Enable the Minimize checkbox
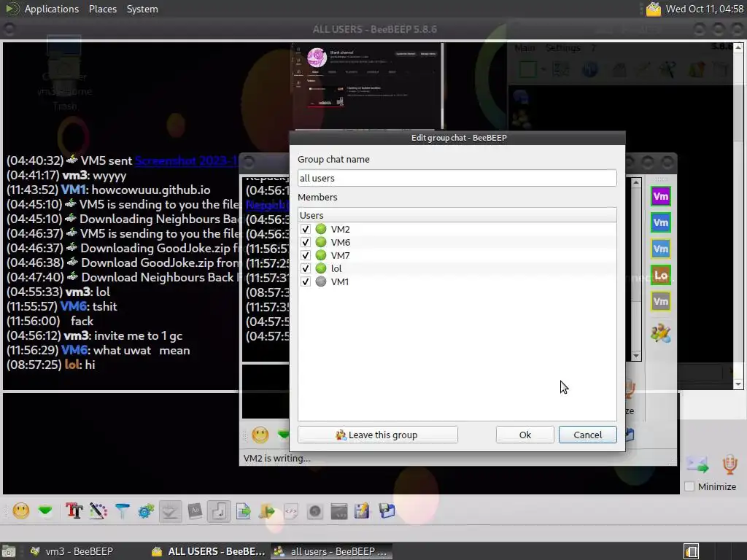 [689, 486]
